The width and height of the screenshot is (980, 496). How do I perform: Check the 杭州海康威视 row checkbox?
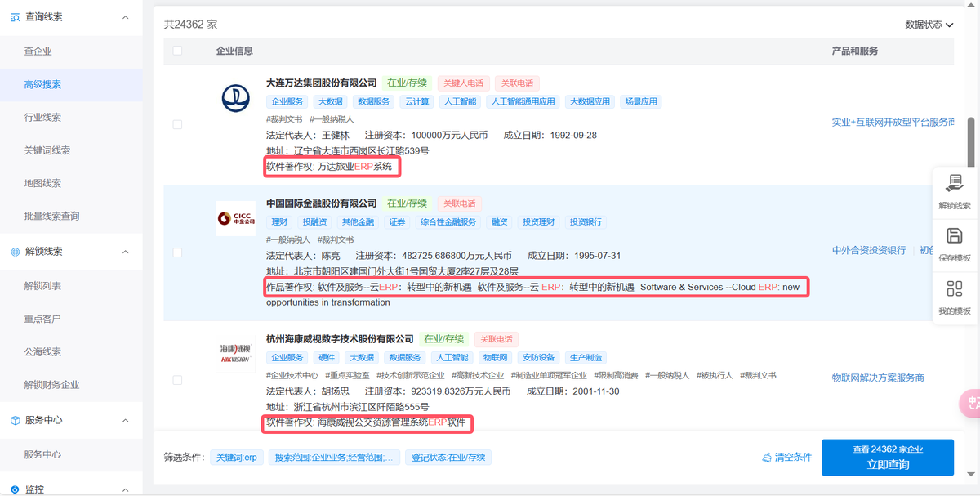[x=178, y=380]
